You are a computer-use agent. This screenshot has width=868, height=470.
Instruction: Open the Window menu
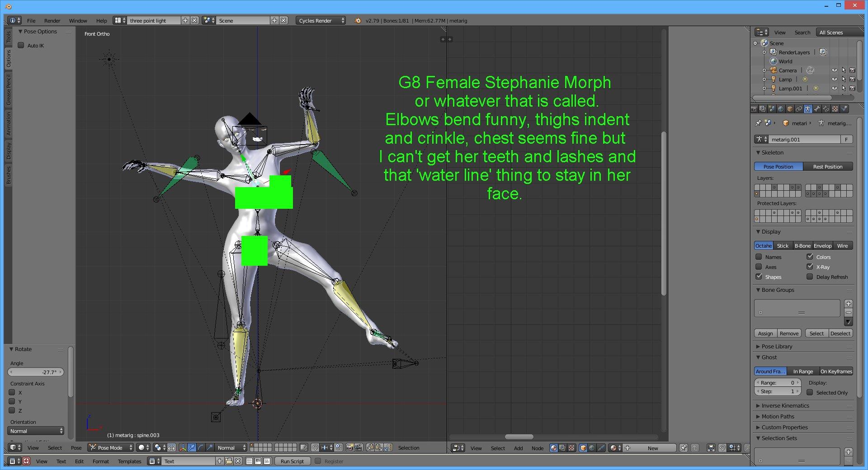78,20
